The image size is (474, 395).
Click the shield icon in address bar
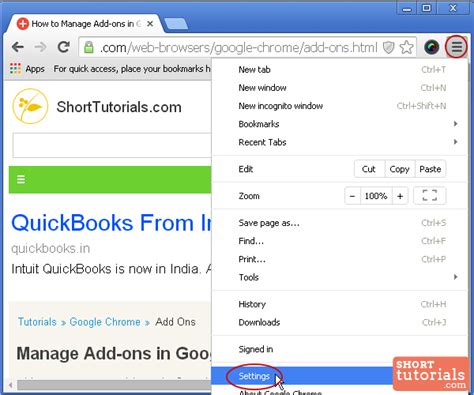click(389, 47)
